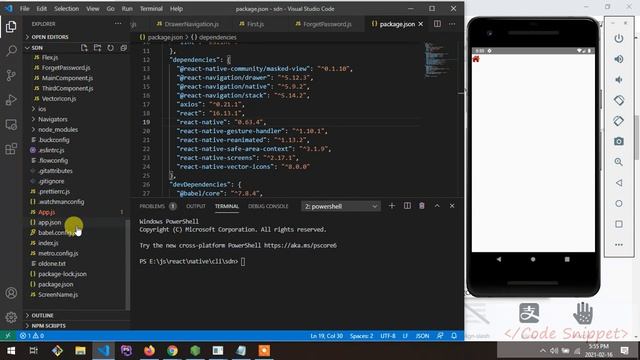The height and width of the screenshot is (360, 640).
Task: Switch to the Output panel tab
Action: click(x=196, y=206)
